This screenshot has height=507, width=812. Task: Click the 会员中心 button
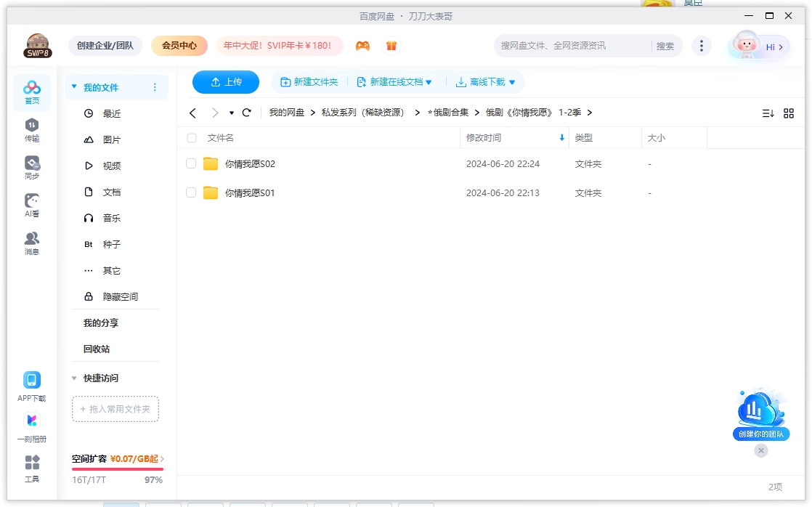tap(179, 46)
